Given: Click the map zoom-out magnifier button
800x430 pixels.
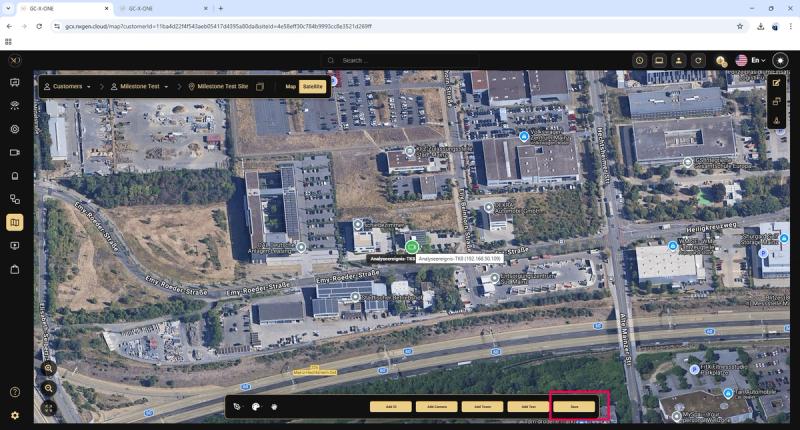Looking at the screenshot, I should point(48,388).
